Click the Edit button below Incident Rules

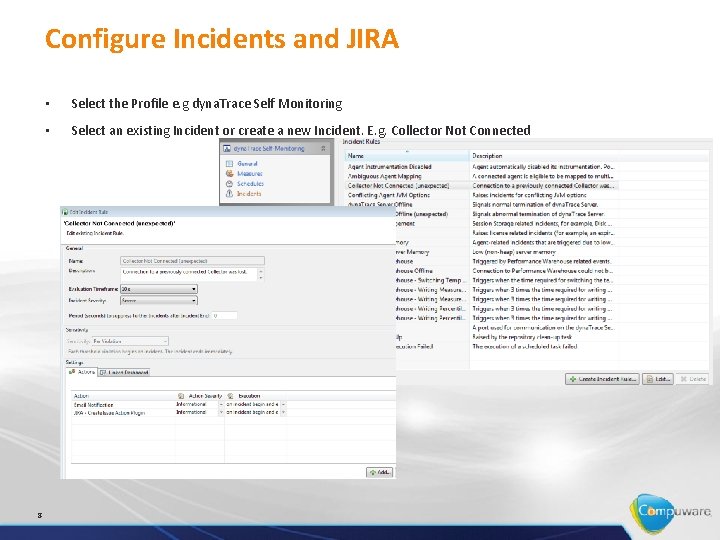click(x=658, y=379)
